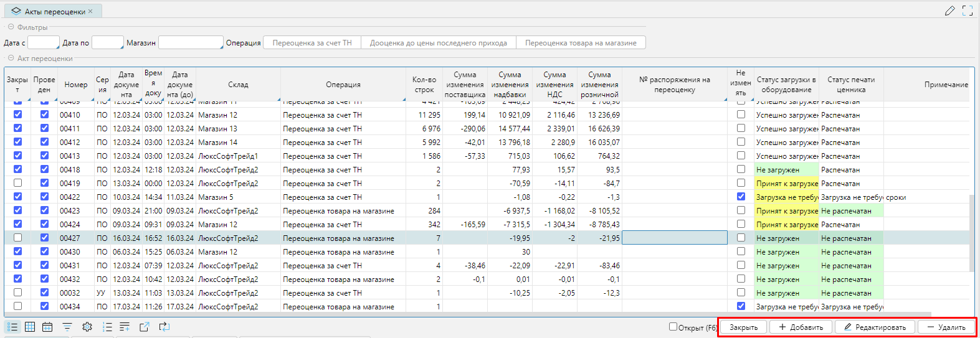The image size is (980, 338).
Task: Click the pencil edit icon at top right
Action: [949, 11]
